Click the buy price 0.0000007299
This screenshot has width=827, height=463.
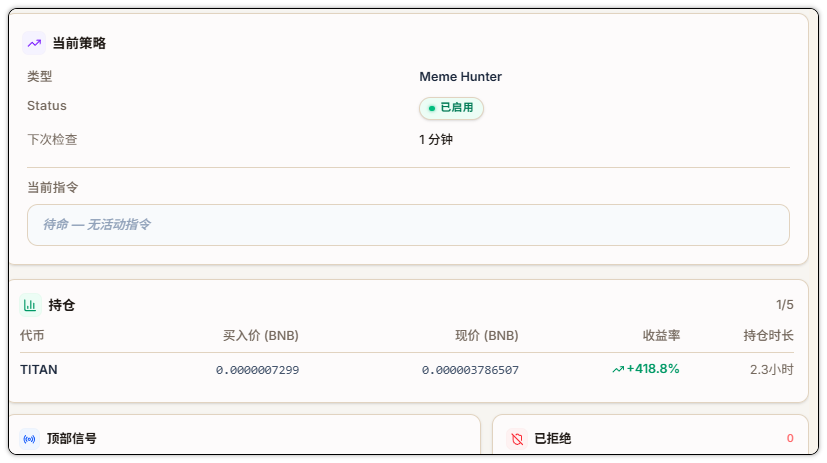257,370
